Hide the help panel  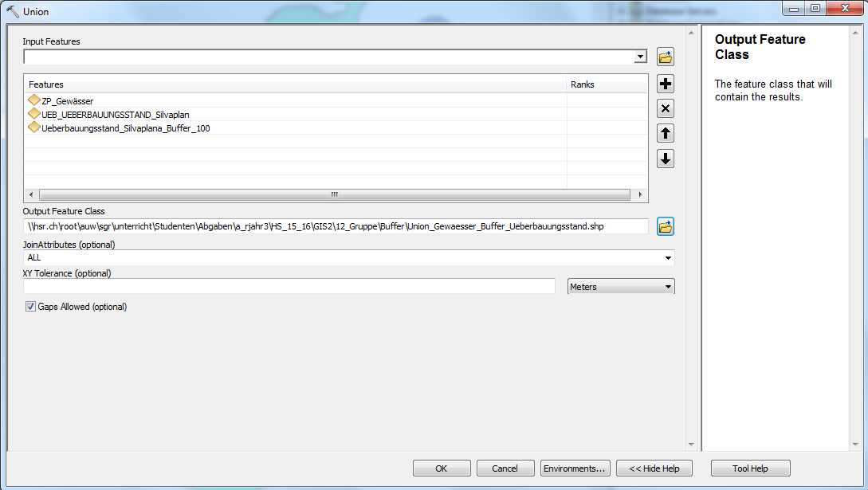click(654, 468)
